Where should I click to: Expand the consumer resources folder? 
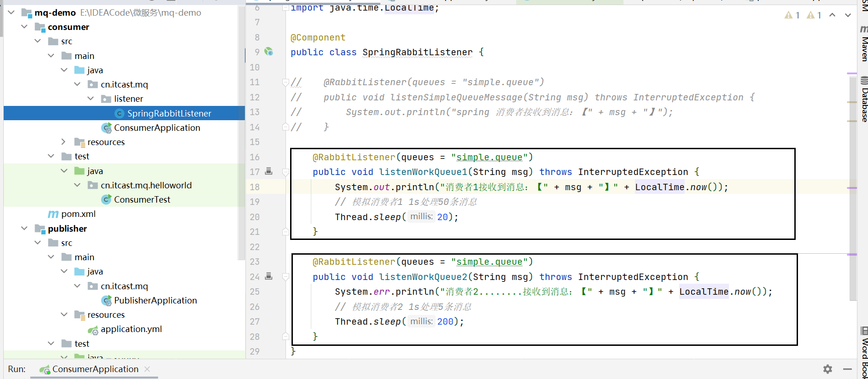[x=64, y=142]
